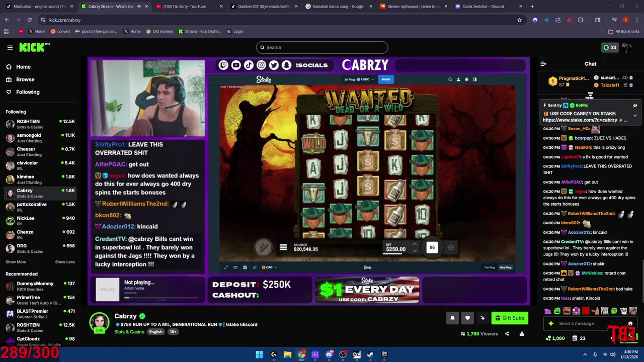Image resolution: width=644 pixels, height=362 pixels.
Task: Open a new browser tab
Action: click(532, 7)
